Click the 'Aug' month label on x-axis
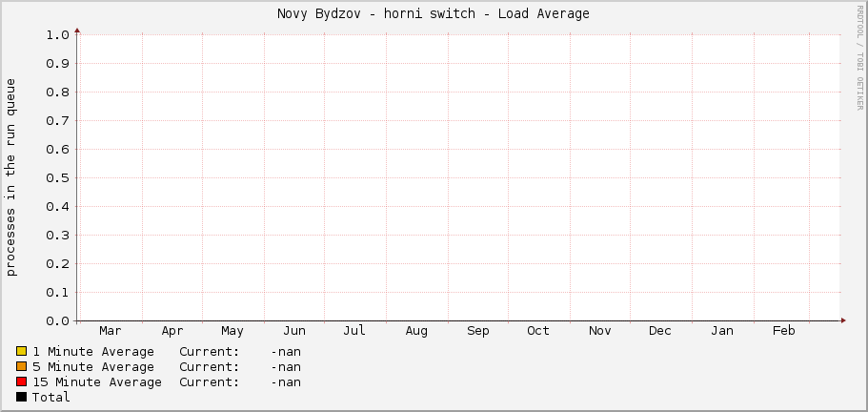The height and width of the screenshot is (412, 868). (x=416, y=331)
